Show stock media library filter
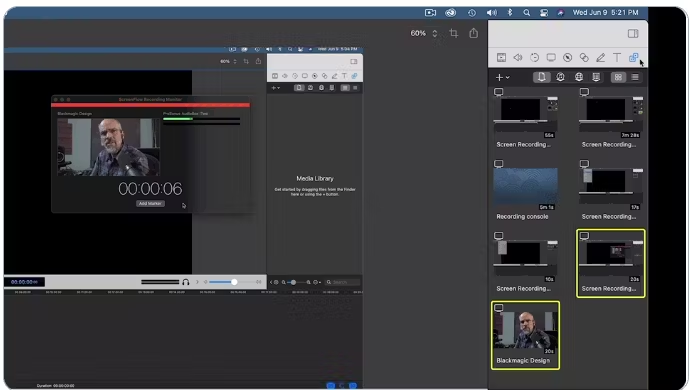Viewport: 690px width, 390px height. (x=596, y=77)
